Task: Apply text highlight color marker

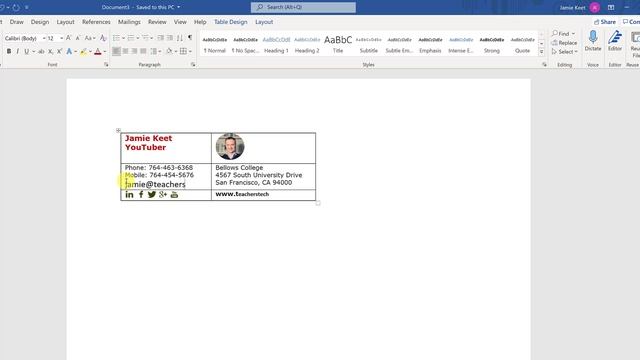Action: 83,51
